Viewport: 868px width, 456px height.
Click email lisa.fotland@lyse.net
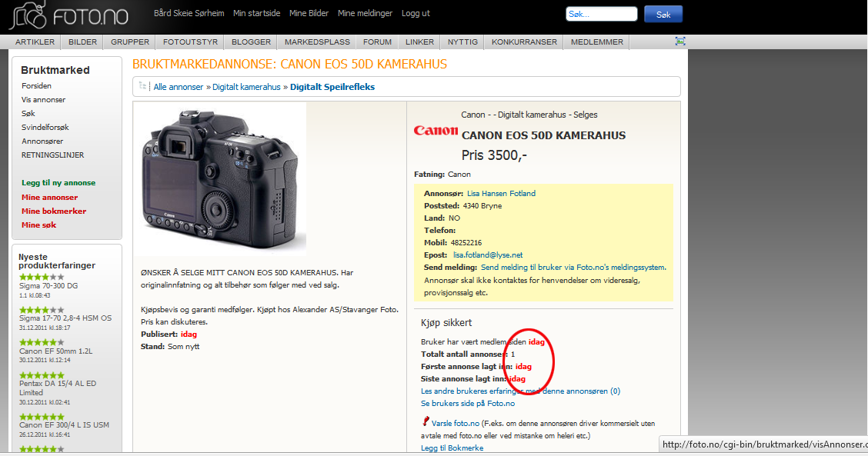(488, 255)
